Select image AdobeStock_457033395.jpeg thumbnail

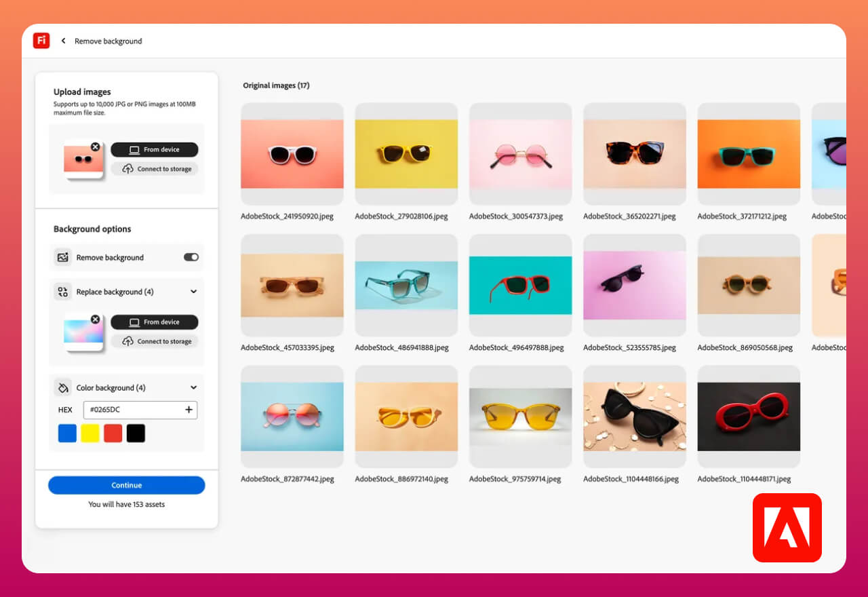[292, 286]
